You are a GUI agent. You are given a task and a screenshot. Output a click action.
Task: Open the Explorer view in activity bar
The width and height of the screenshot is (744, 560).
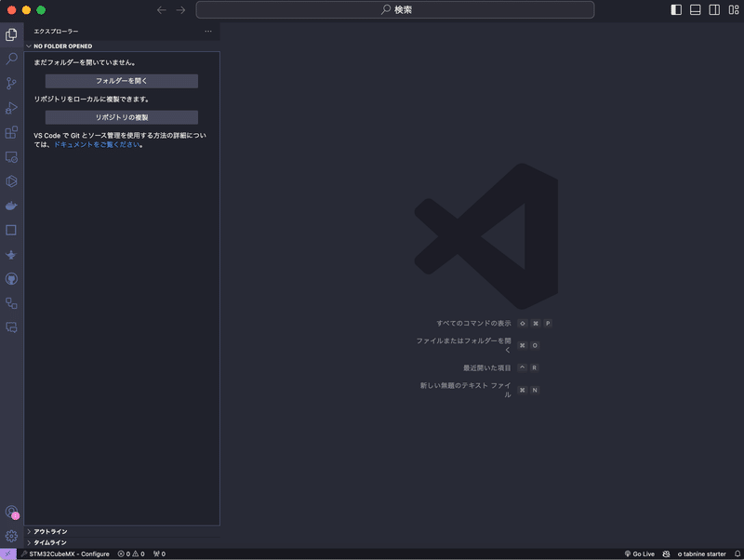tap(11, 34)
